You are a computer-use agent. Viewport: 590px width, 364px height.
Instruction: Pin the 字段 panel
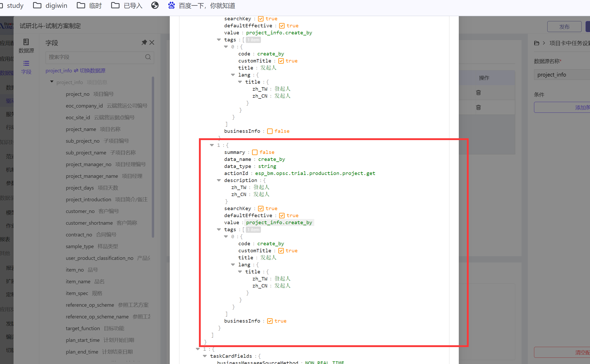tap(144, 42)
